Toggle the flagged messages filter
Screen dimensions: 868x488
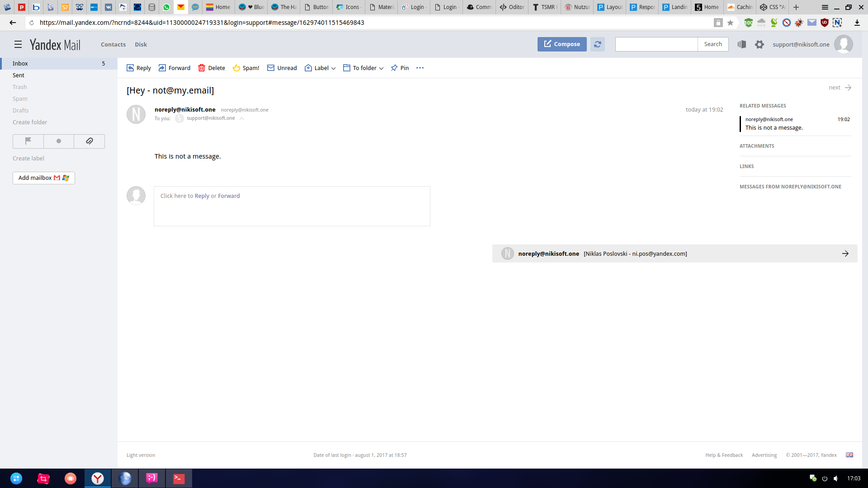click(28, 141)
